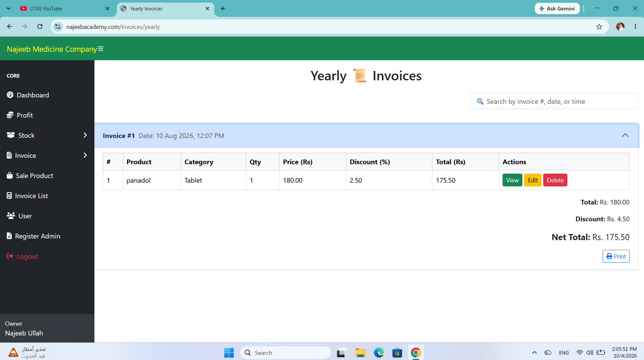
Task: Switch to the YouTube browser tab
Action: coord(65,8)
